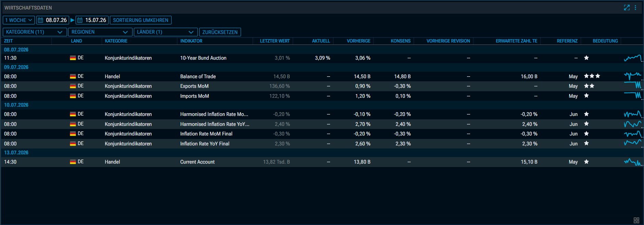Sort by the Vorherige Revision column header
The height and width of the screenshot is (225, 644).
tap(448, 41)
